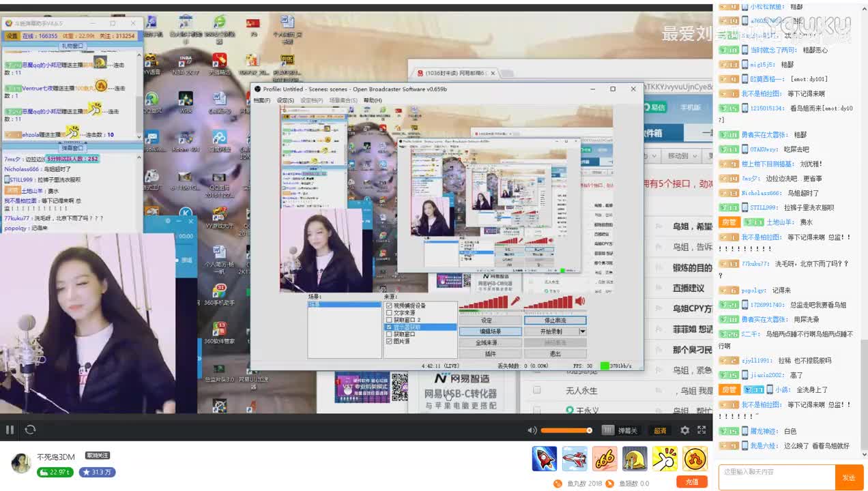Adjust the OBS microphone volume meter
This screenshot has width=868, height=491.
[484, 302]
